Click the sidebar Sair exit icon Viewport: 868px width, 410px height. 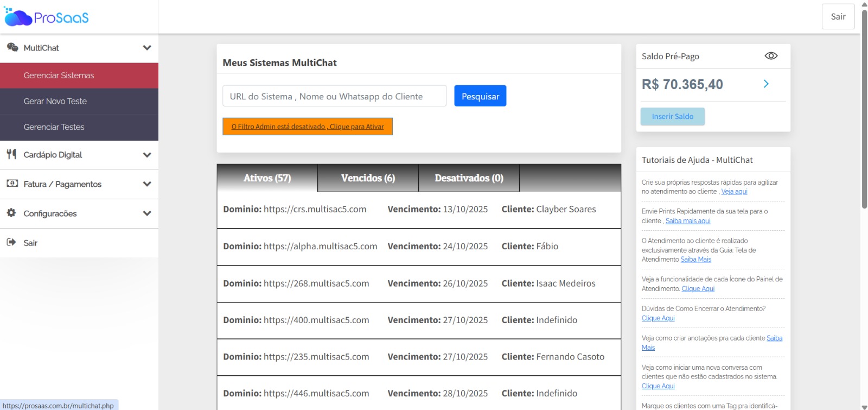click(x=11, y=242)
